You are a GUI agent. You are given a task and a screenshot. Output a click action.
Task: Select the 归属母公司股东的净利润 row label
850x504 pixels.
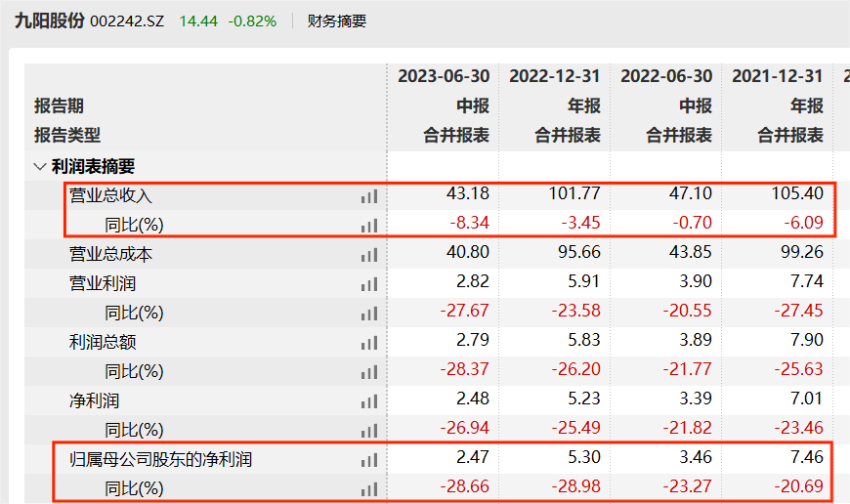tap(160, 459)
